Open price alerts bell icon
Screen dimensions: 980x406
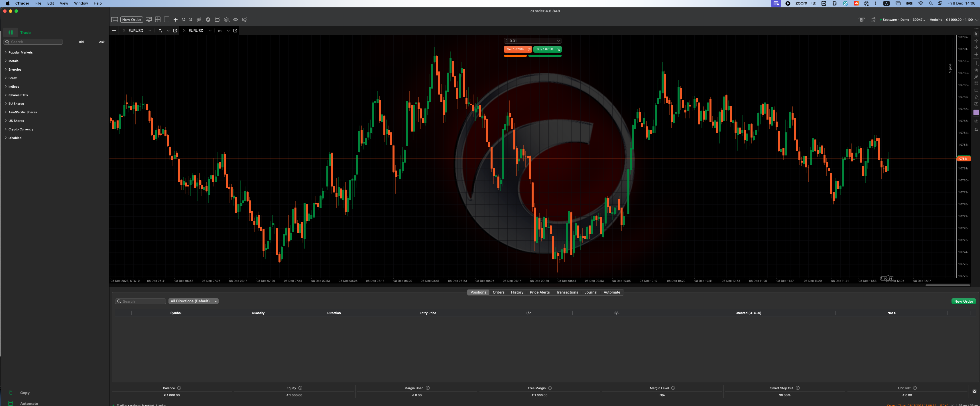(976, 130)
